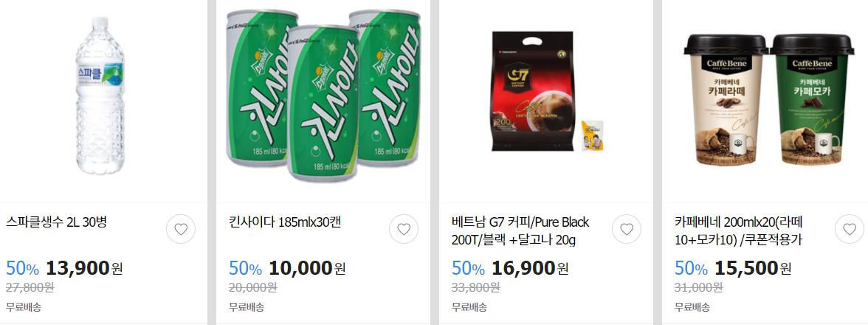Screen dimensions: 868x325
Task: Tap heart icon for 킨사이다 185mlx30캔
Action: tap(404, 229)
